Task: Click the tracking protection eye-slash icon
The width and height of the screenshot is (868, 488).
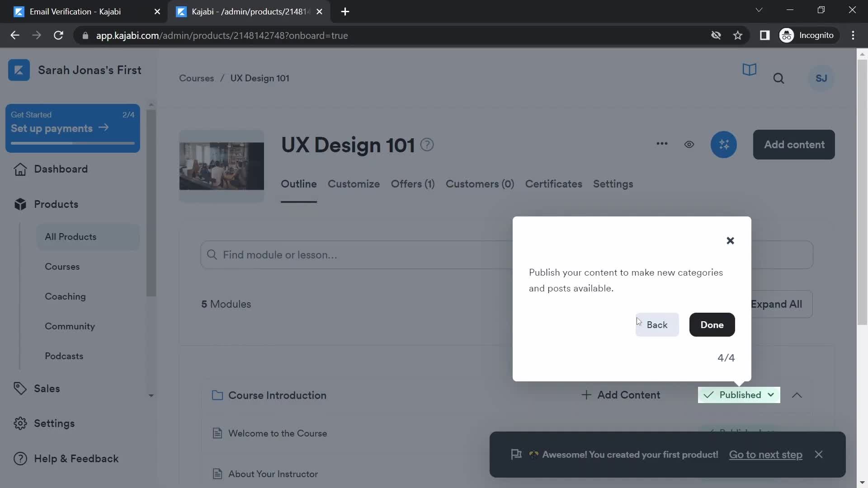Action: click(716, 35)
